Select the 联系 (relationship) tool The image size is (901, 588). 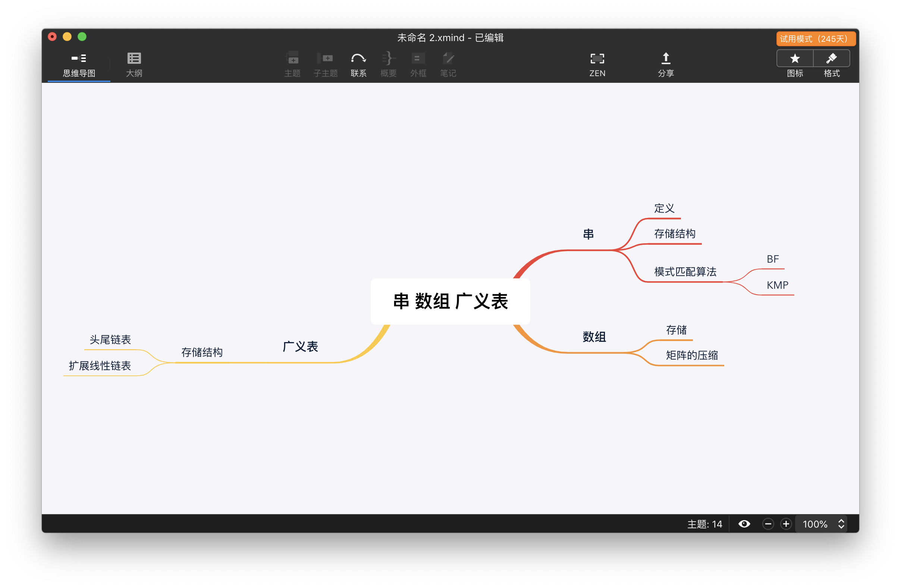[x=358, y=63]
